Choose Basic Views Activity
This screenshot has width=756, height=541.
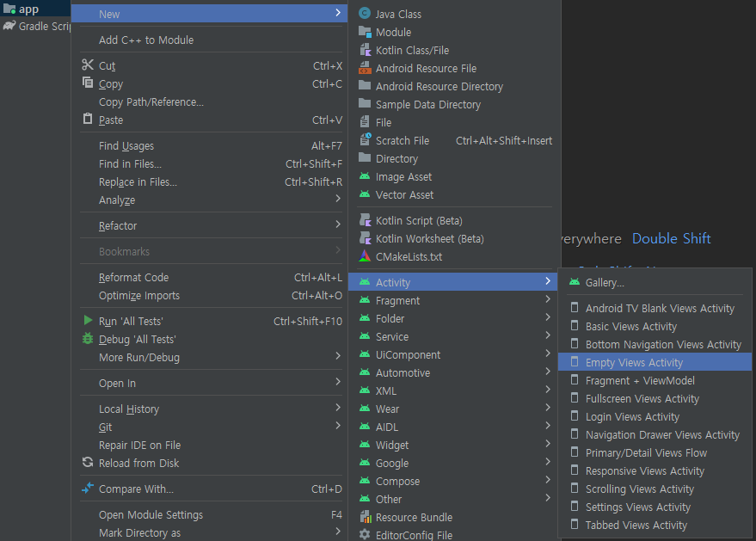click(655, 327)
